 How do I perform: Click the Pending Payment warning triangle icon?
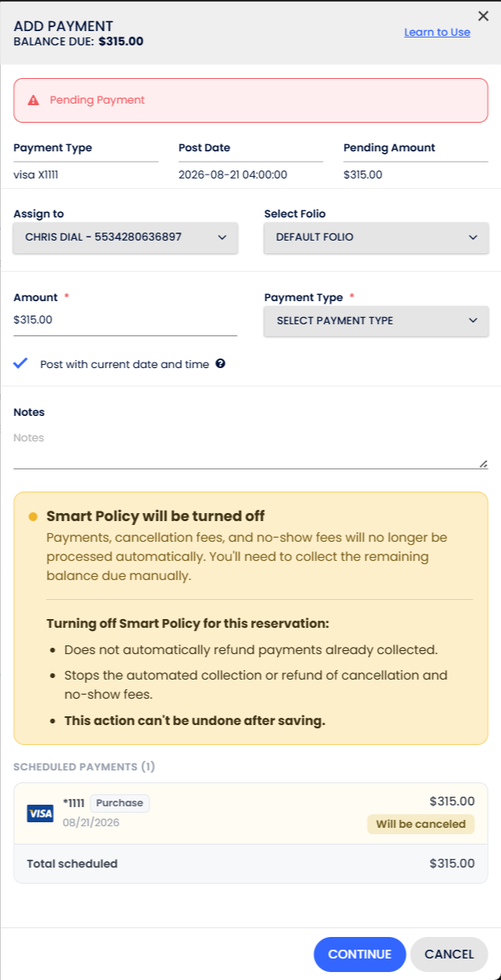33,100
